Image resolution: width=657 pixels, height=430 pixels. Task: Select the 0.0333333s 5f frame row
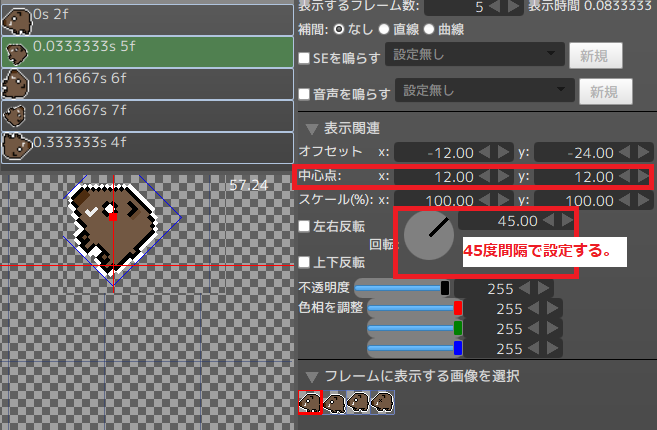point(147,52)
